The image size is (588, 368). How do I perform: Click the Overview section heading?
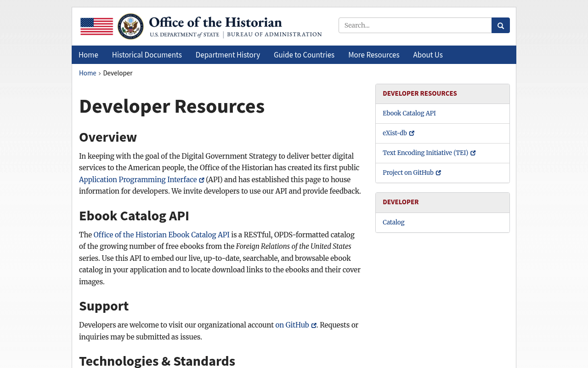108,137
